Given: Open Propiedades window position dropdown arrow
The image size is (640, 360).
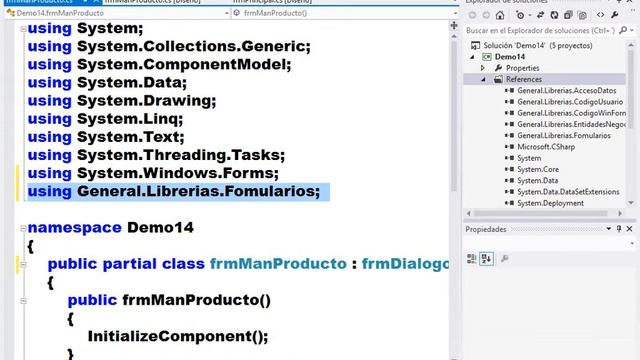Looking at the screenshot, I should [x=609, y=229].
